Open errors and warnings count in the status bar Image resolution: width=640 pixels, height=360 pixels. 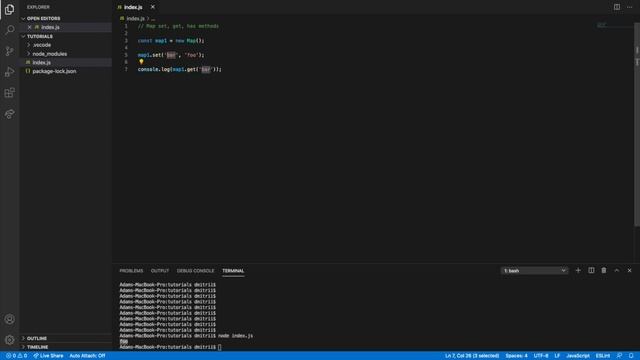pos(16,356)
